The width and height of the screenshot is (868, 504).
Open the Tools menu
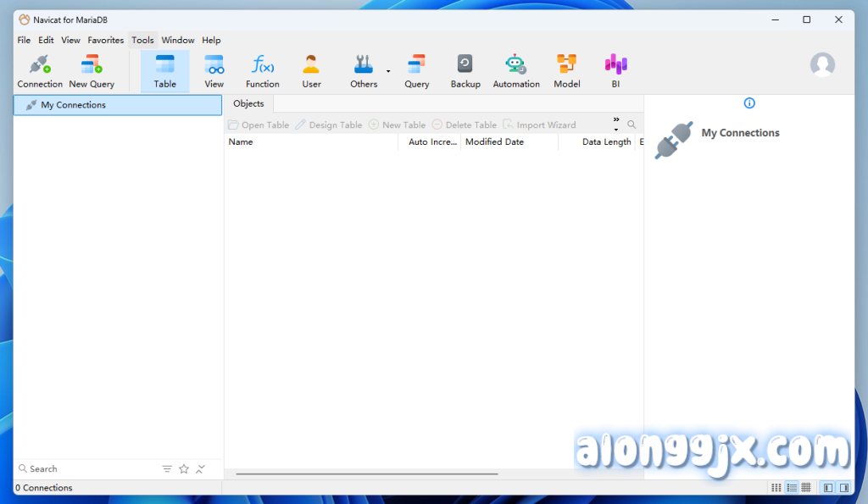click(142, 40)
